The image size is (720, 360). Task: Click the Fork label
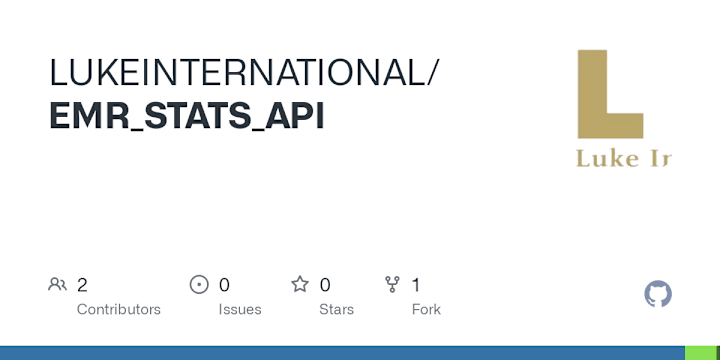tap(426, 309)
